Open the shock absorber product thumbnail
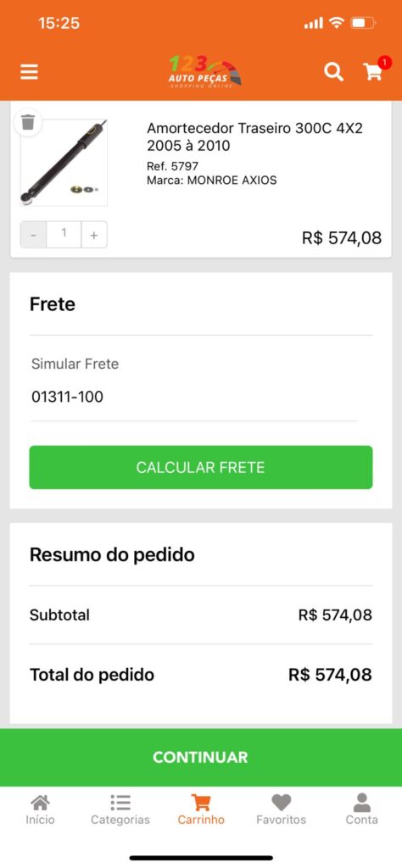The height and width of the screenshot is (868, 402). (64, 162)
